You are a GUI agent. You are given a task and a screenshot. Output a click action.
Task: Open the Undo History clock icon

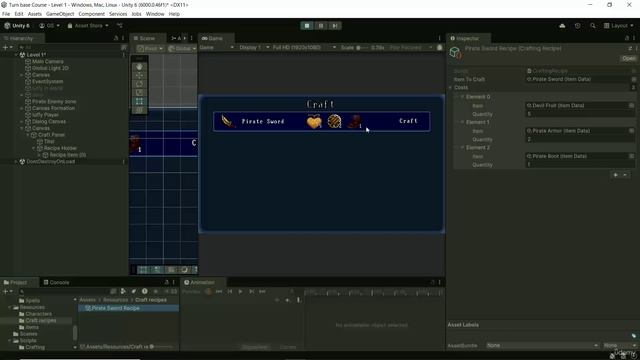click(x=577, y=26)
